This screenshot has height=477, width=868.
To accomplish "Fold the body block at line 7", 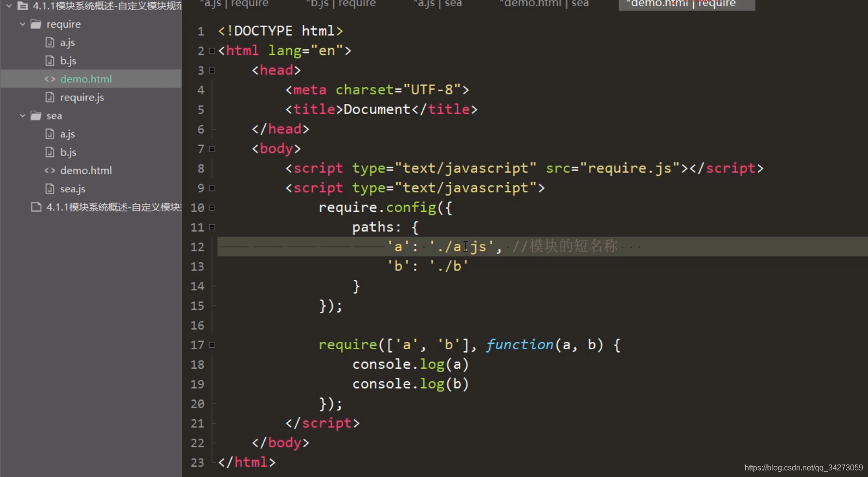I will [x=212, y=149].
